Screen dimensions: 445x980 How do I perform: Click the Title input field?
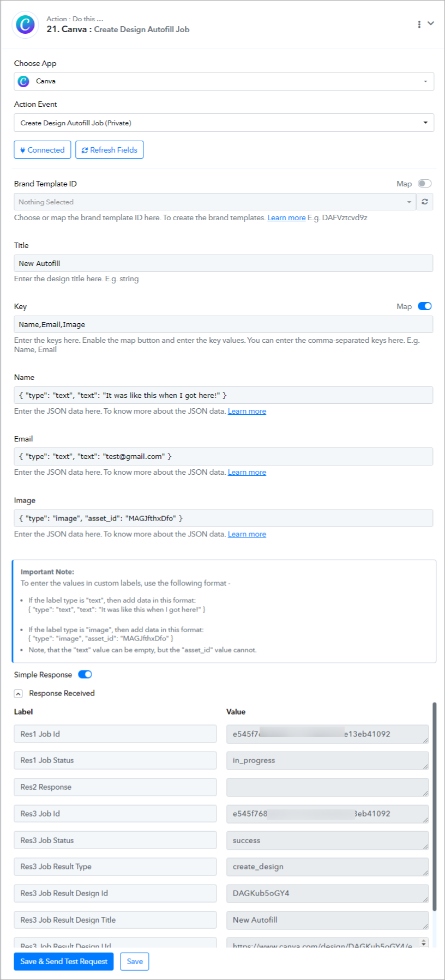[x=224, y=263]
